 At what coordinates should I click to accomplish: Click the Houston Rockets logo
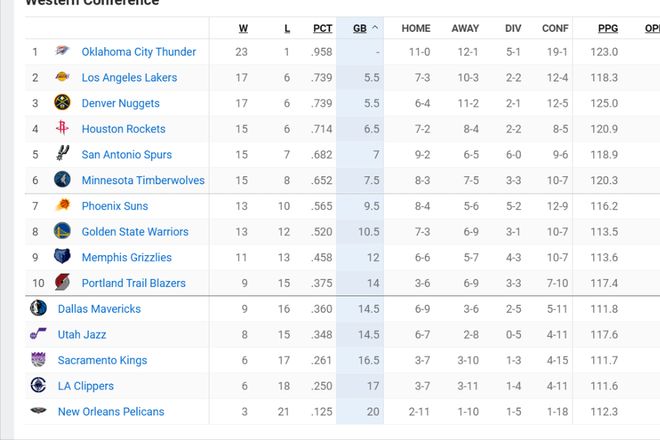tap(62, 129)
